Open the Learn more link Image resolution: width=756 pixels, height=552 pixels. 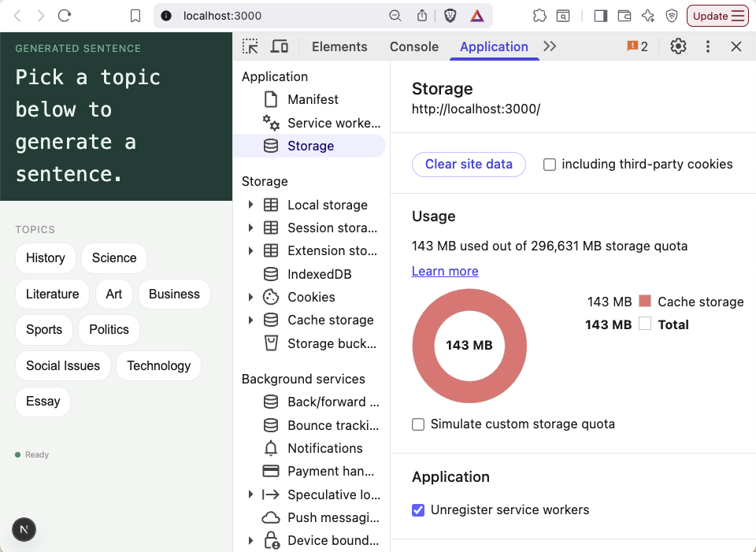click(x=444, y=271)
